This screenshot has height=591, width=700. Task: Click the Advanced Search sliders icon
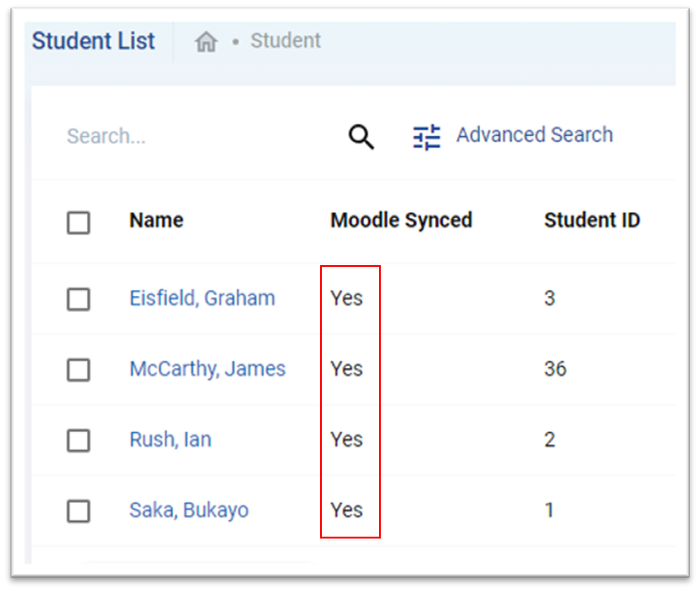[x=427, y=137]
